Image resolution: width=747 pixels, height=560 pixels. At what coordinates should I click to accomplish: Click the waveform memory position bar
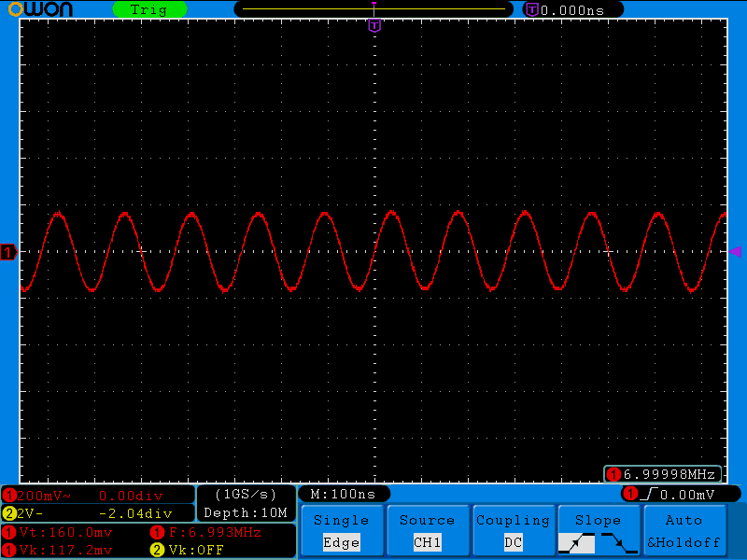click(x=373, y=9)
